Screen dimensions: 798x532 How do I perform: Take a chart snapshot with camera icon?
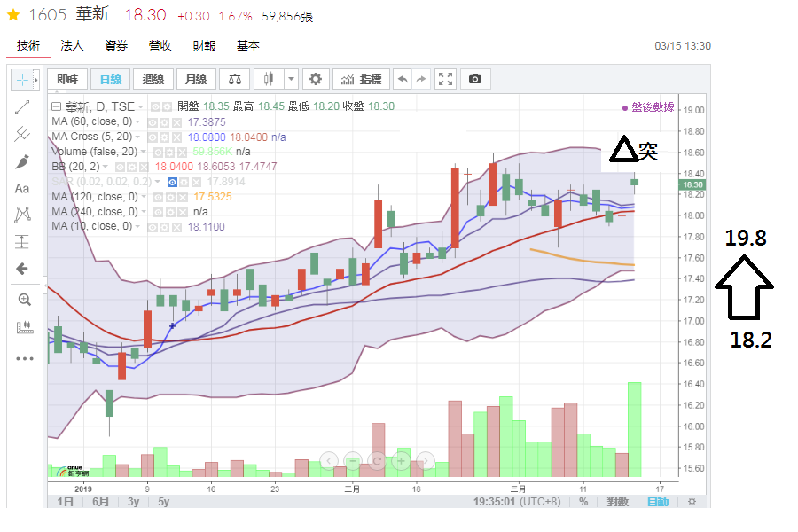[x=475, y=79]
